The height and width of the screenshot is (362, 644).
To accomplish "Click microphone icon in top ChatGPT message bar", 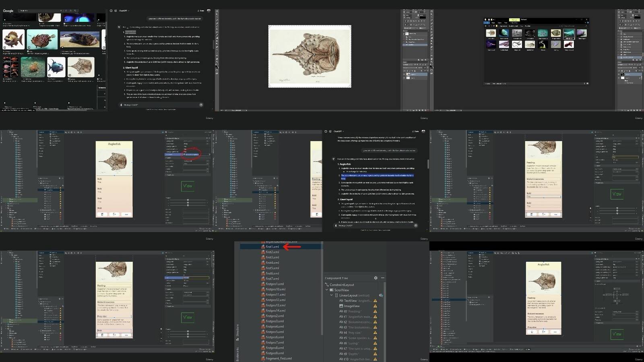I will coord(122,105).
